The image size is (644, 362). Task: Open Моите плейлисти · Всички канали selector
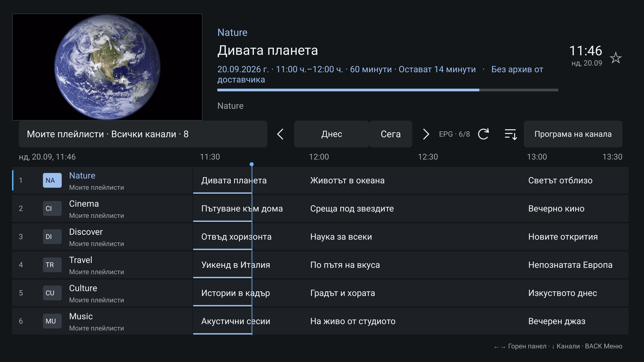[143, 134]
